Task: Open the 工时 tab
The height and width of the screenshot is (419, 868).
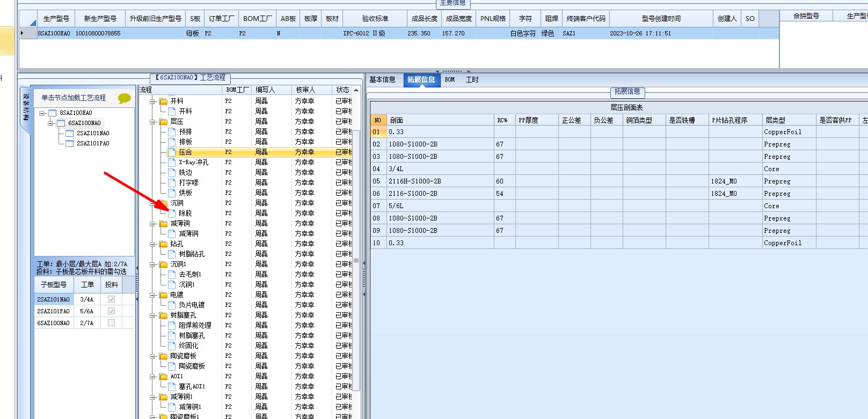Action: (472, 80)
